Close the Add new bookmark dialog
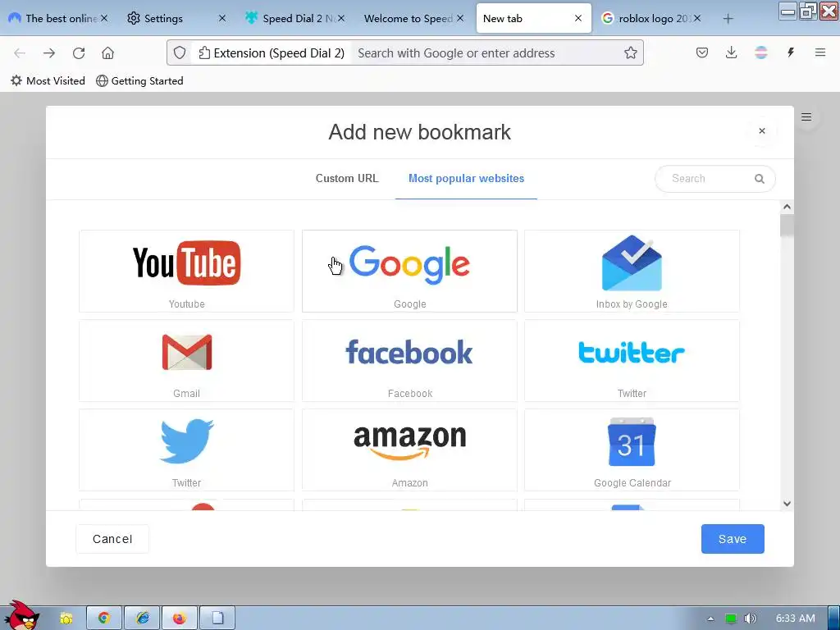This screenshot has width=840, height=630. pyautogui.click(x=762, y=130)
